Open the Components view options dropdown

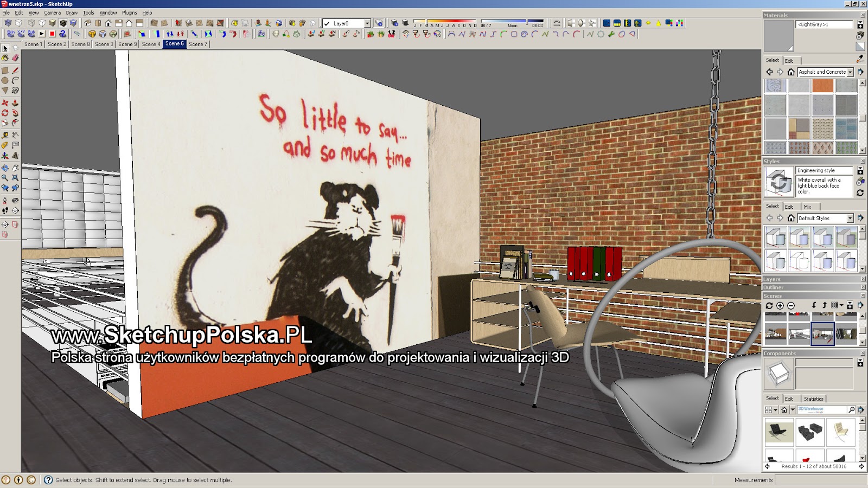click(x=771, y=410)
